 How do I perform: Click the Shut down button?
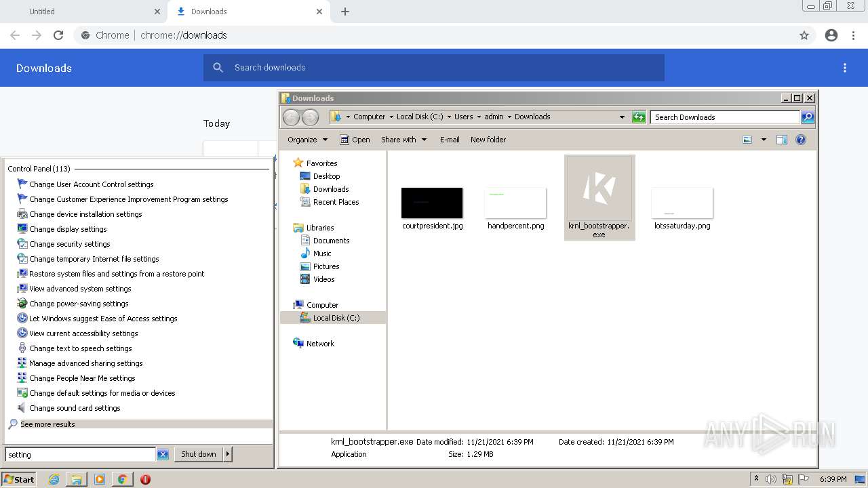[199, 454]
